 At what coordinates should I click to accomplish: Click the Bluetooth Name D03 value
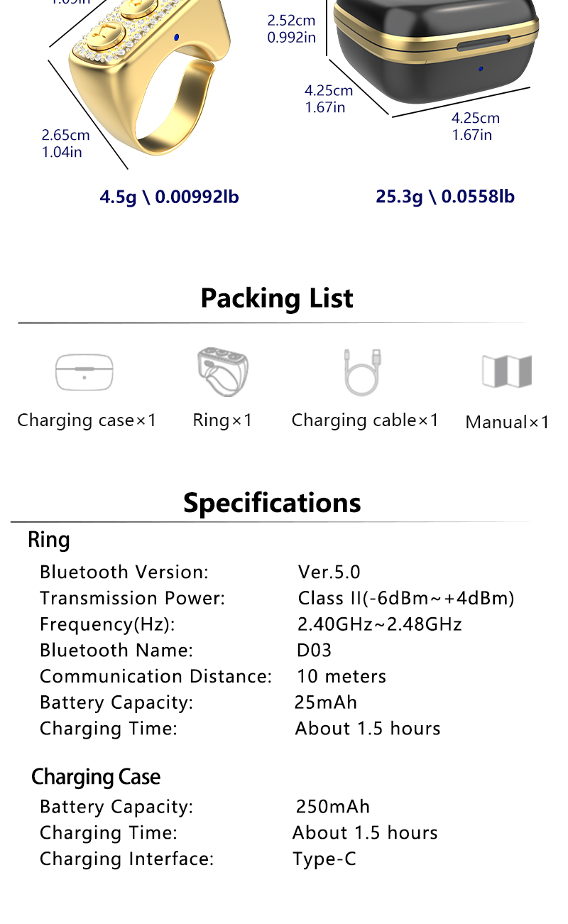click(x=315, y=651)
